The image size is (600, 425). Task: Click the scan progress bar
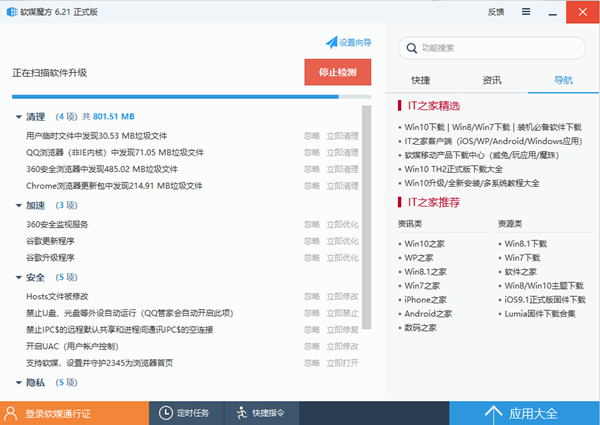pyautogui.click(x=191, y=97)
